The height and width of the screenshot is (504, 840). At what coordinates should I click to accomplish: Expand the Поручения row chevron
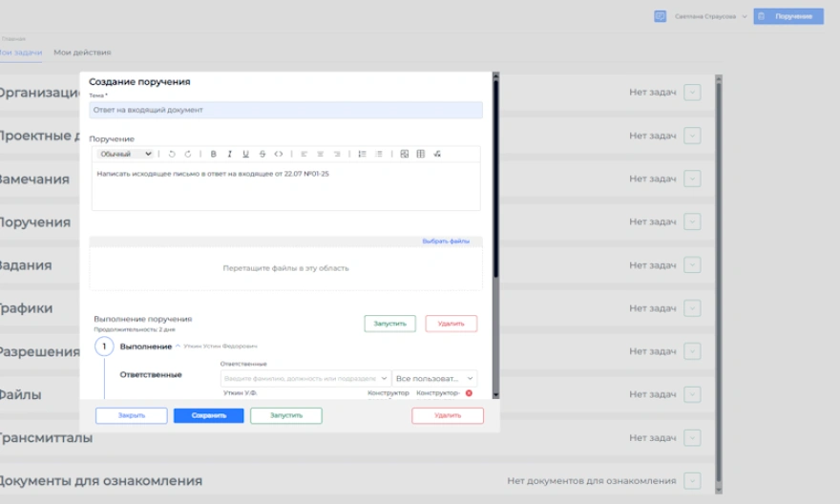[692, 221]
